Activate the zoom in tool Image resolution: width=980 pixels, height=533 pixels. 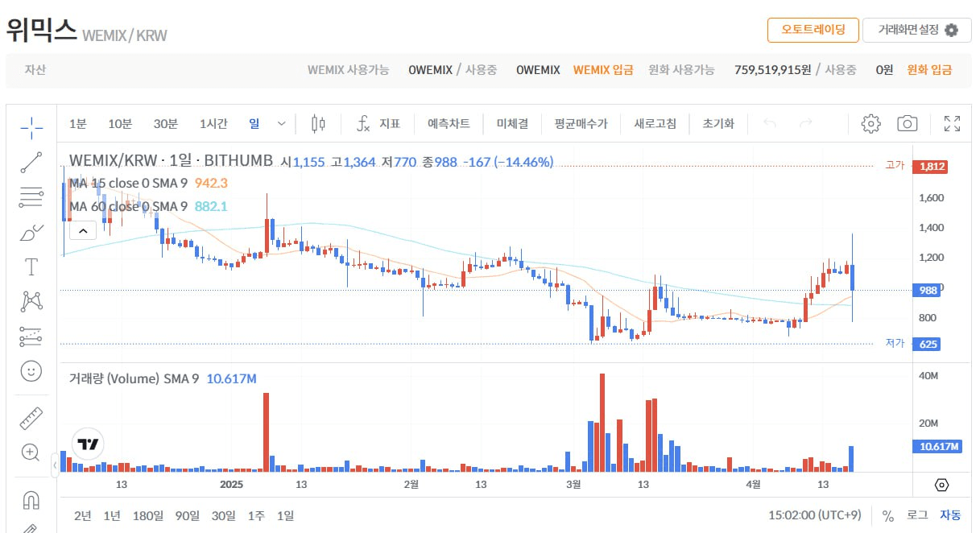click(31, 452)
